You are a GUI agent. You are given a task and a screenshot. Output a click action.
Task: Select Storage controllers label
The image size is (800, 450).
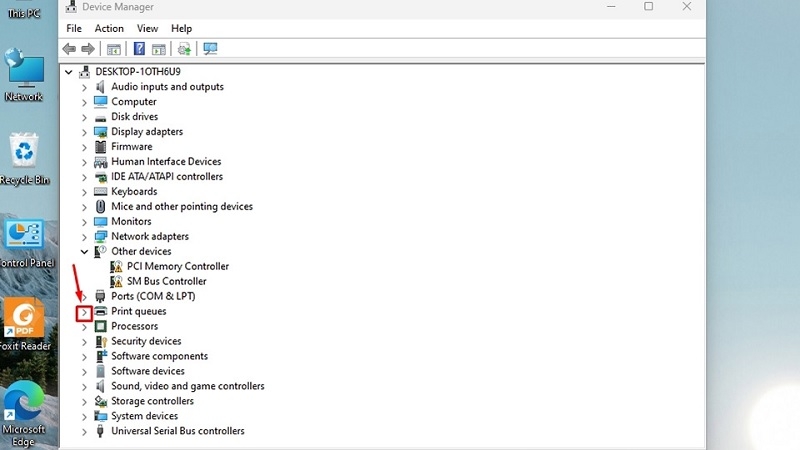(x=153, y=401)
